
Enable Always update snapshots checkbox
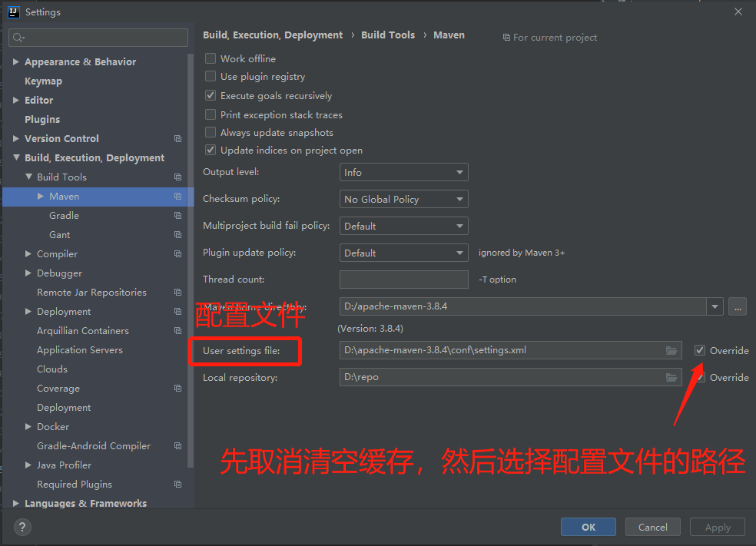click(x=211, y=132)
